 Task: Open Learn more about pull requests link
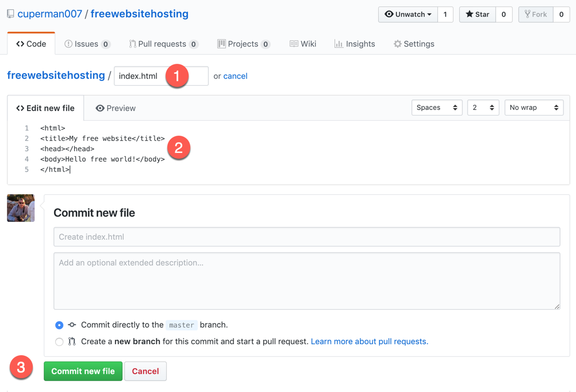(369, 341)
